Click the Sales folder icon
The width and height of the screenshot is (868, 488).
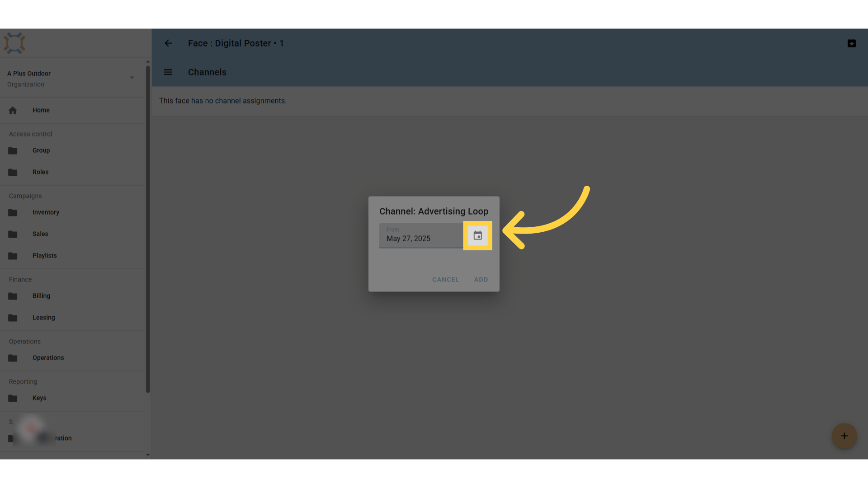coord(13,234)
